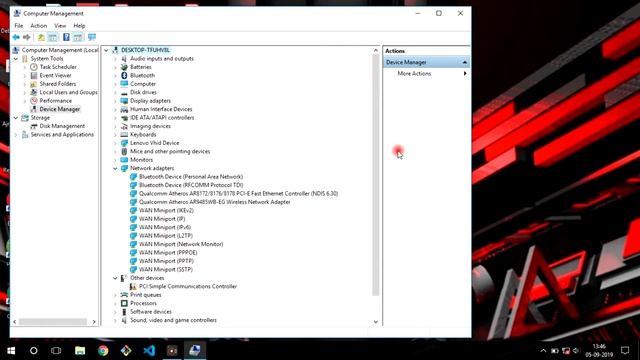Open Task View on taskbar
Viewport: 640px width, 360px height.
(56, 351)
